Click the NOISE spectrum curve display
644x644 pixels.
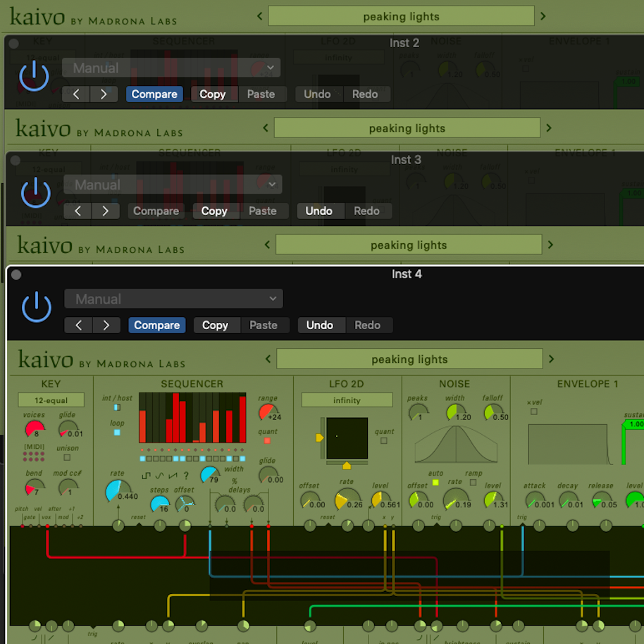(x=456, y=445)
